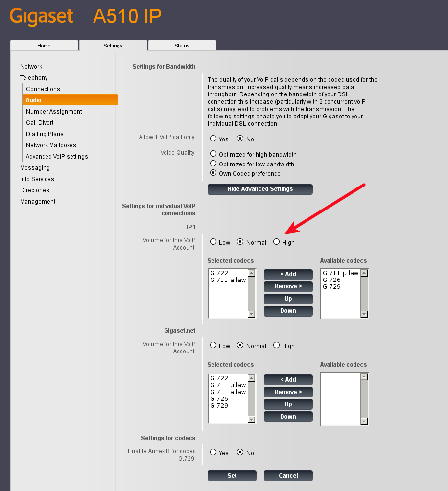Screen dimensions: 448x491
Task: Click scroll-down arrow of Gigaset.net available codecs
Action: pos(364,421)
